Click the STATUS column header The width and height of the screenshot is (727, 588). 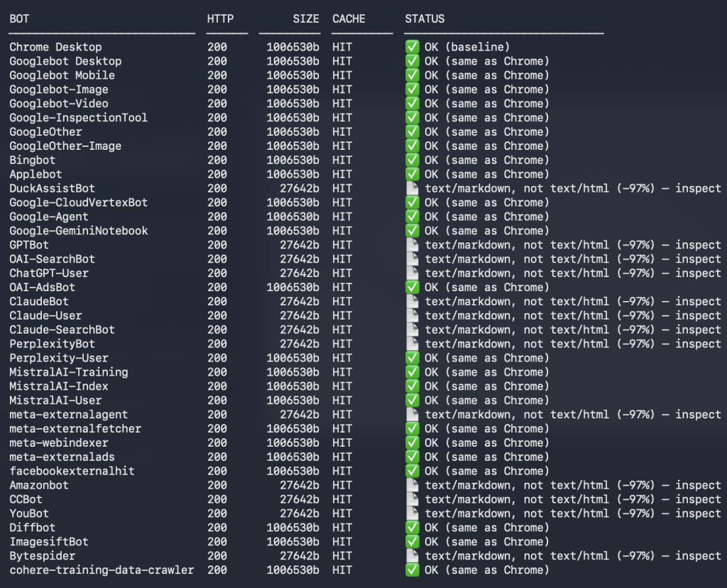(x=425, y=19)
